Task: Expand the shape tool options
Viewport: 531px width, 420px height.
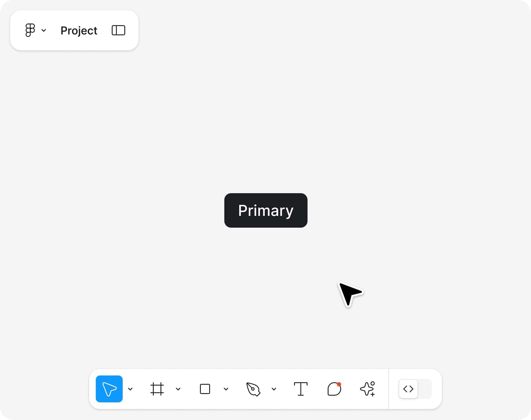Action: pyautogui.click(x=226, y=389)
